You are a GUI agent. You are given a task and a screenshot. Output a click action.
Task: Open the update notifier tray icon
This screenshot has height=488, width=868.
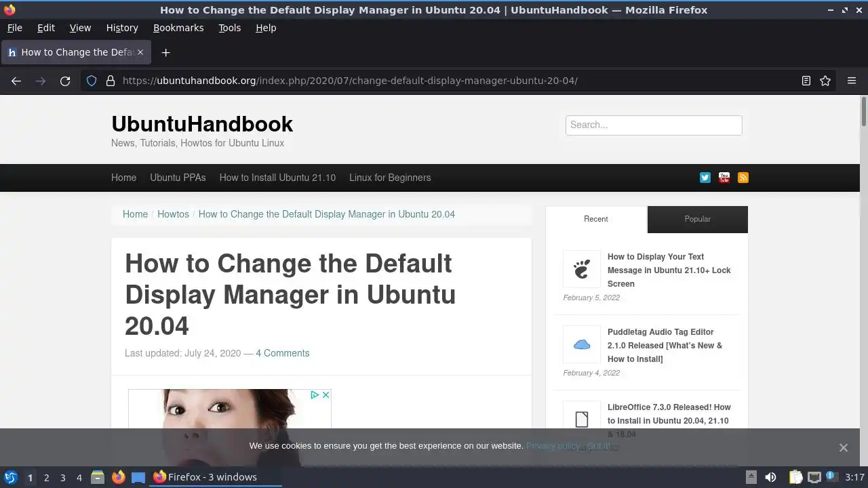(x=831, y=477)
